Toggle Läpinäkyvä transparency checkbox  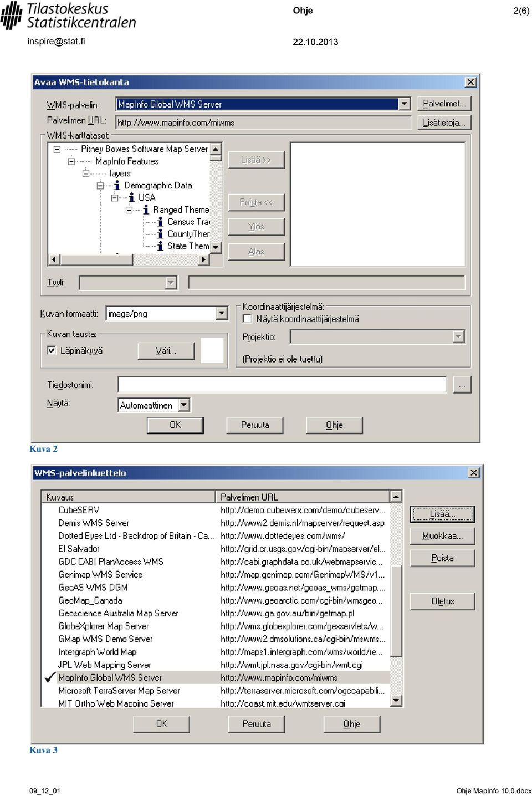tap(52, 350)
